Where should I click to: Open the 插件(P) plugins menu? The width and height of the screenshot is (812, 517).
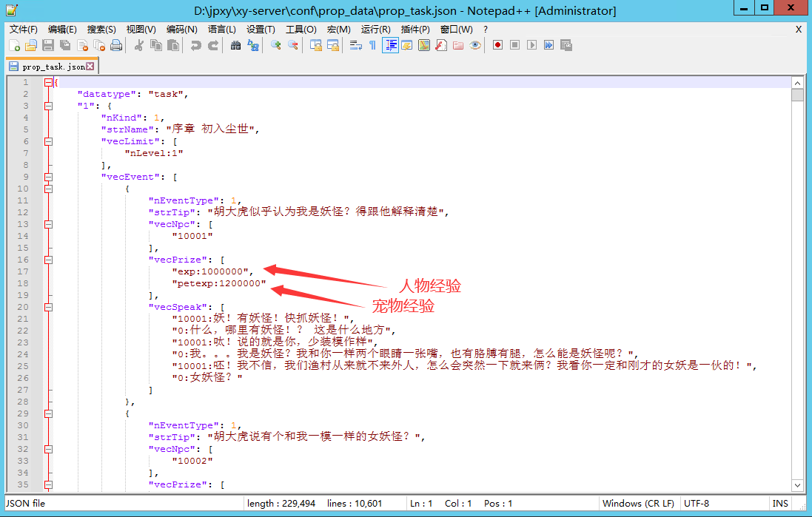click(x=415, y=30)
